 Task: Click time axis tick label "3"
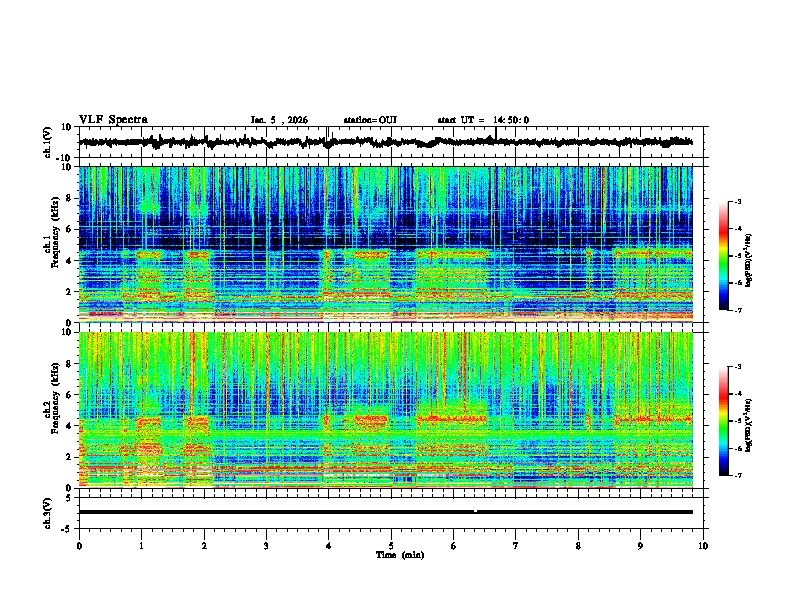[266, 546]
